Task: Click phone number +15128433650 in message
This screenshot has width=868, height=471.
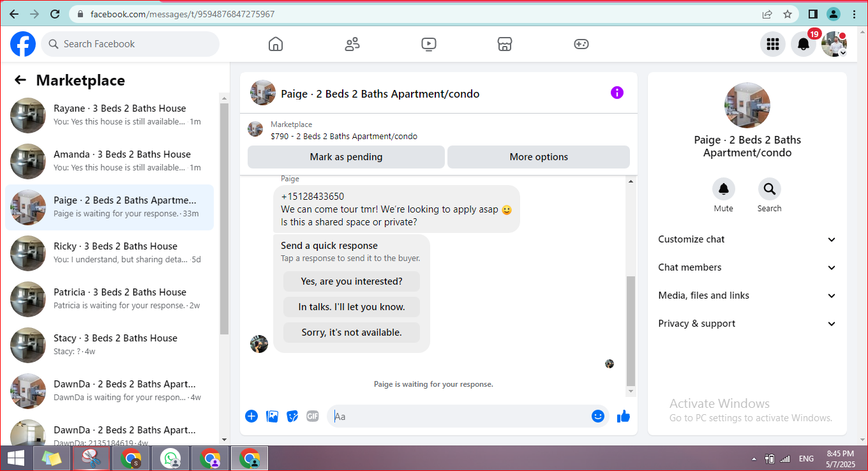Action: click(x=312, y=197)
